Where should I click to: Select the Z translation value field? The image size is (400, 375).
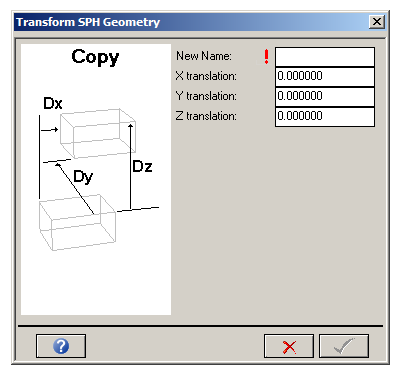[x=325, y=117]
